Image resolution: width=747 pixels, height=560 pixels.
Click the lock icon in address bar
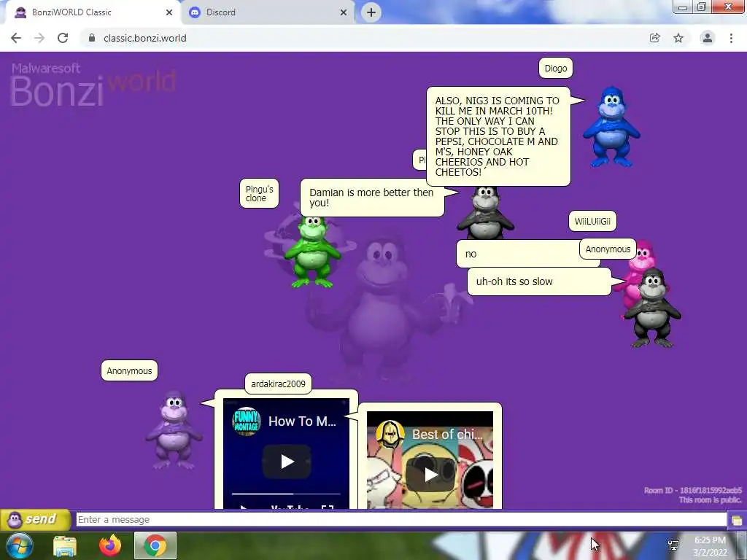click(92, 38)
